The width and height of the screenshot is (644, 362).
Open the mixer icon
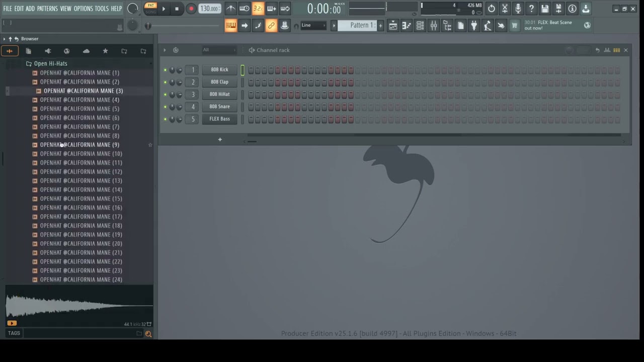434,26
